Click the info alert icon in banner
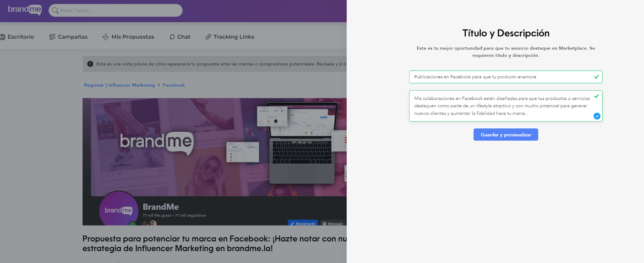This screenshot has width=644, height=263. click(90, 64)
